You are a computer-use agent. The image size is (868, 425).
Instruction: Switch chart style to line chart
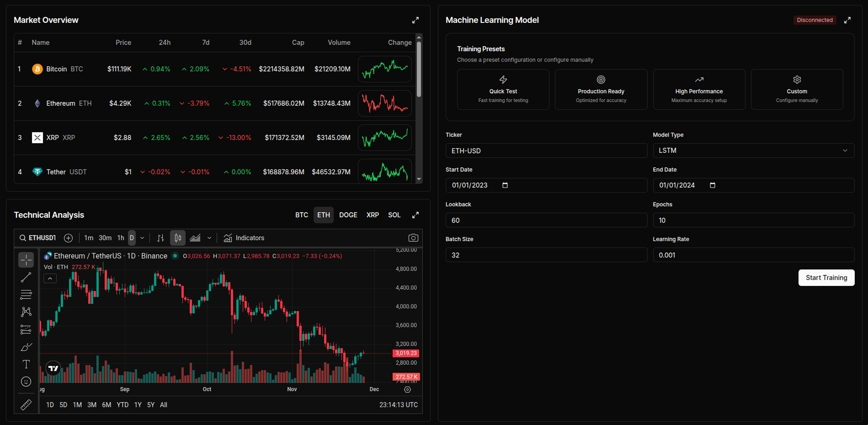click(195, 238)
